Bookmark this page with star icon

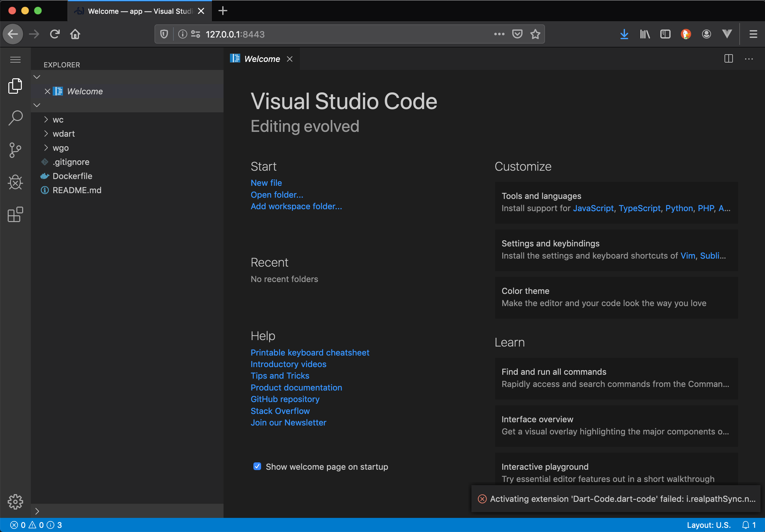(535, 34)
